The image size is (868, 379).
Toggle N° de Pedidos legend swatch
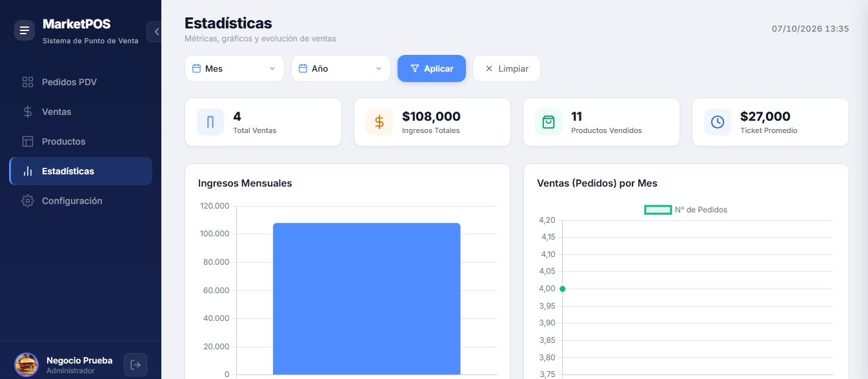coord(658,210)
